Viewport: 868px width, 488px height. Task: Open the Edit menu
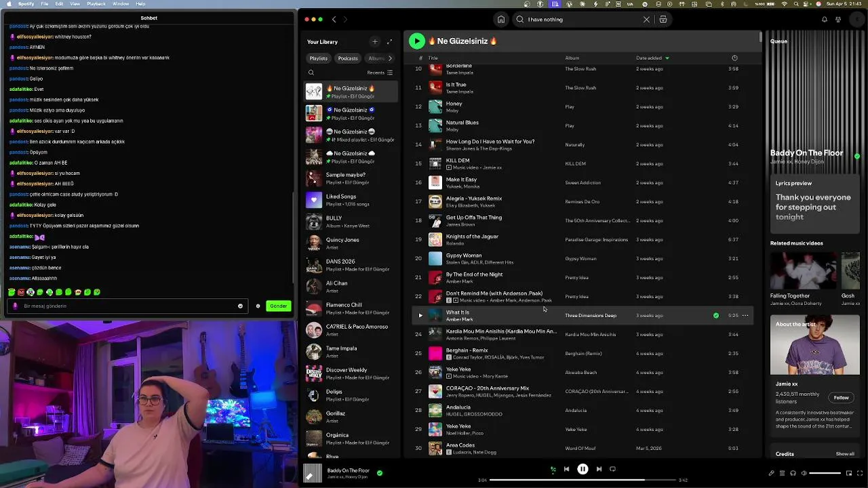(x=59, y=4)
